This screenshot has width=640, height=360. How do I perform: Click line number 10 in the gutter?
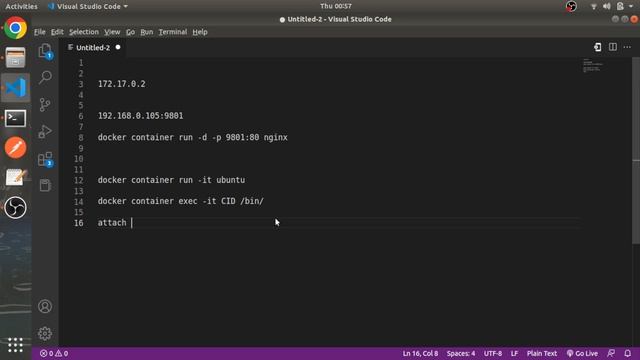[x=79, y=159]
